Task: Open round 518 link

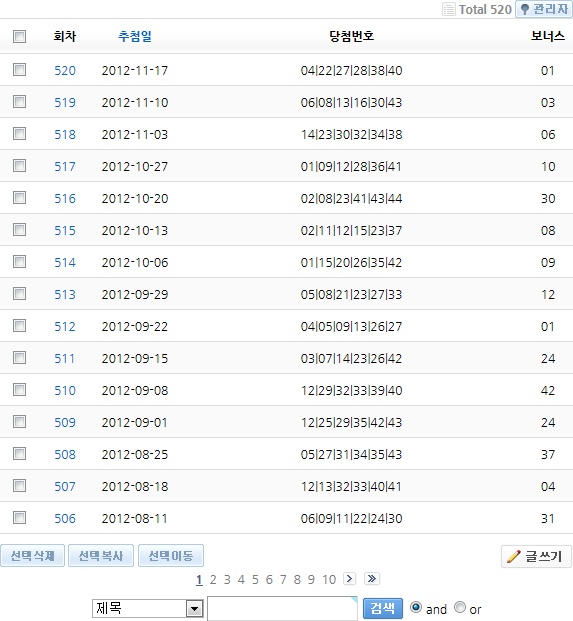Action: (x=65, y=135)
